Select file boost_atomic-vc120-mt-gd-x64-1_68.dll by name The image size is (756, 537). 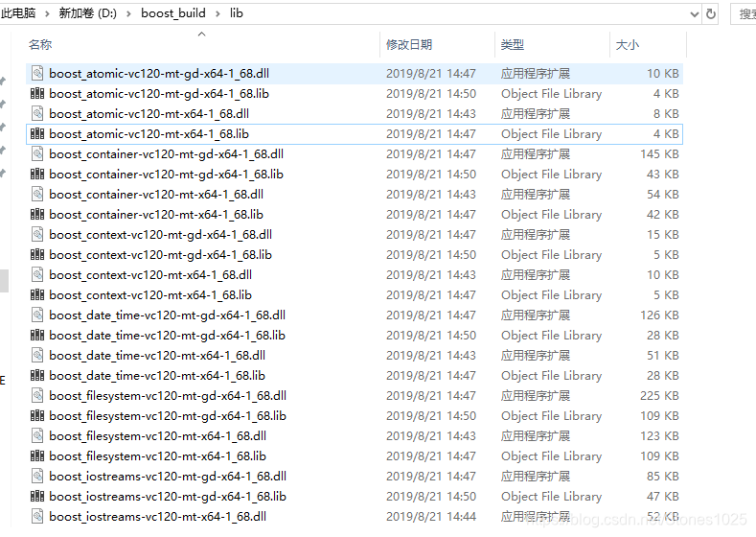[159, 73]
